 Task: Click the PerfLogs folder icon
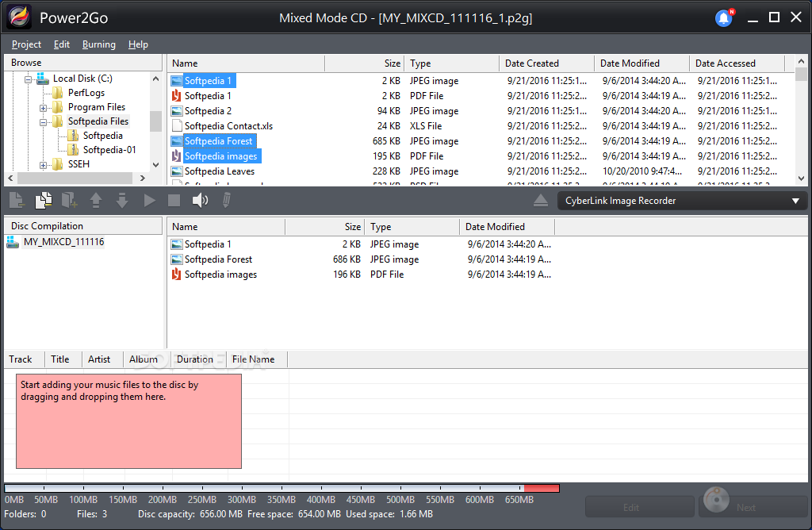click(x=58, y=93)
